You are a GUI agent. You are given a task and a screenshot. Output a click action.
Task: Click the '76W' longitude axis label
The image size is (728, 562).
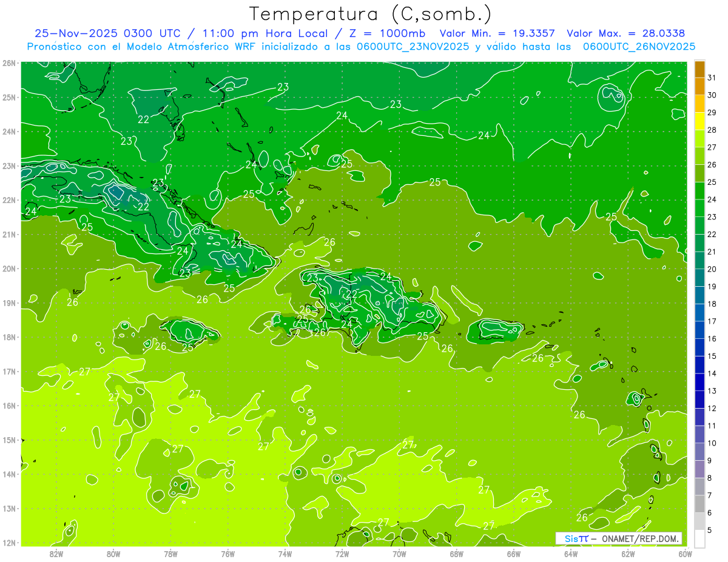coord(228,553)
